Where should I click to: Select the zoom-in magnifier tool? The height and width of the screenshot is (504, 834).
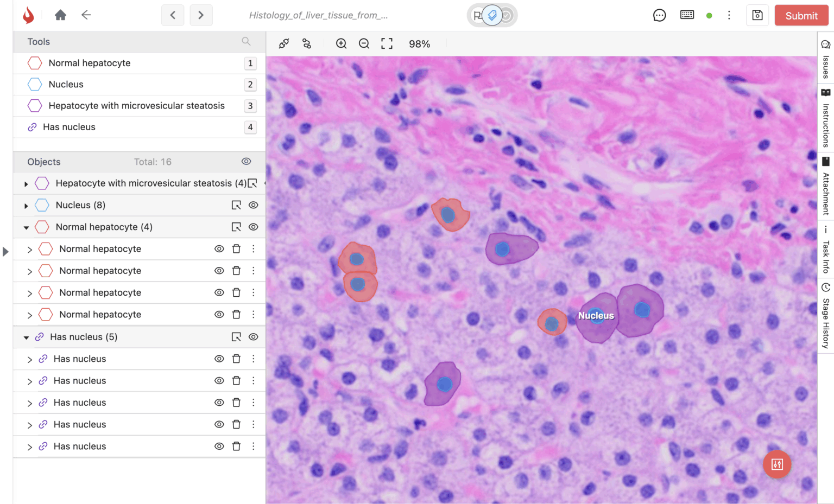click(342, 43)
